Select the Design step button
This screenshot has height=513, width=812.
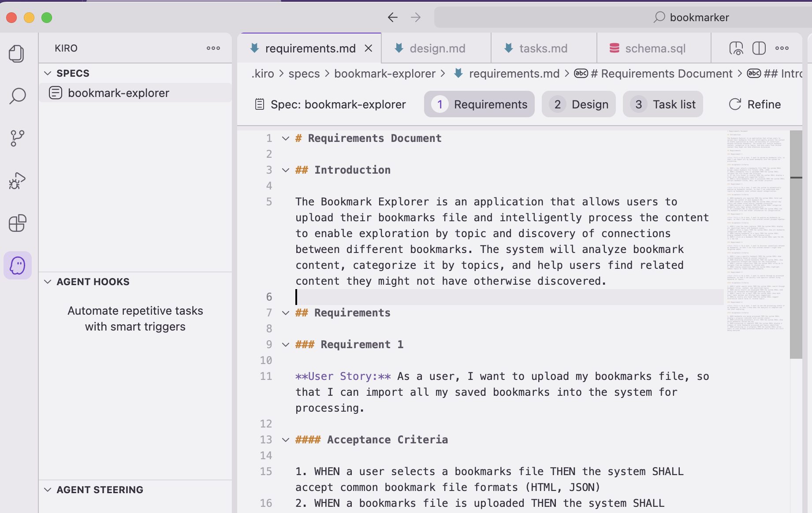point(579,104)
